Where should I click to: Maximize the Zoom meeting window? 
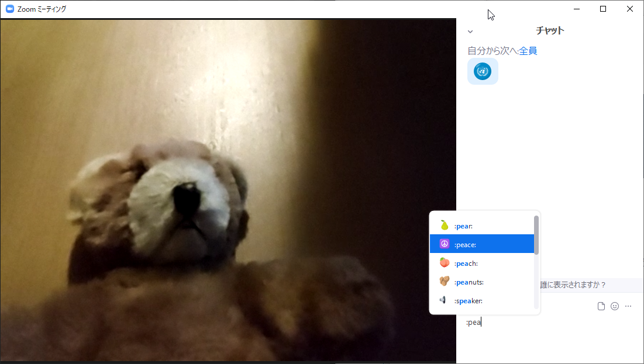click(603, 9)
